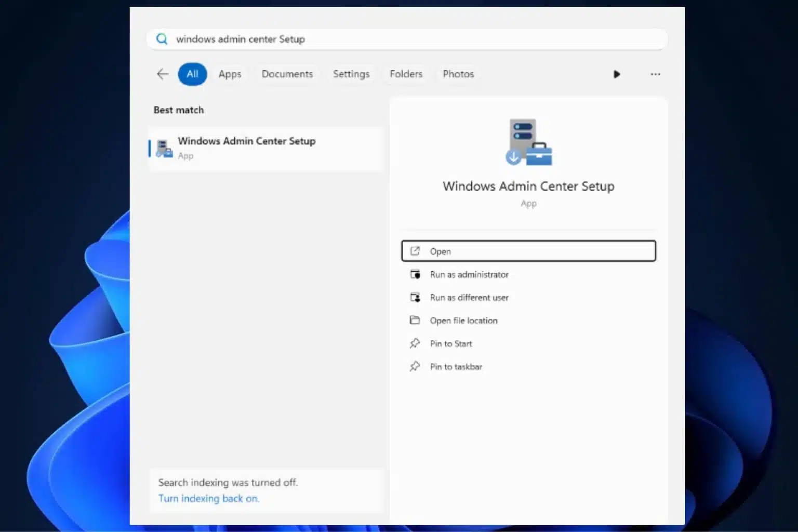Viewport: 798px width, 532px height.
Task: Click the play arrow to show more filters
Action: [616, 74]
